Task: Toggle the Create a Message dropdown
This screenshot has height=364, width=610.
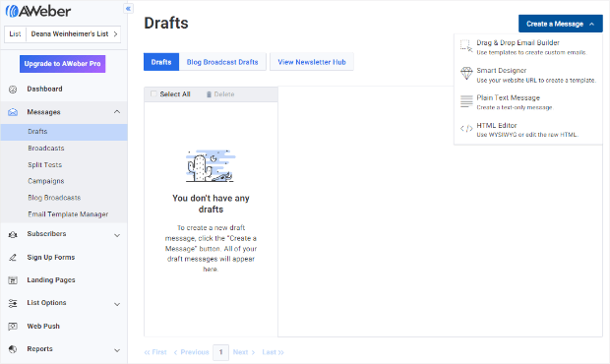Action: click(x=560, y=24)
